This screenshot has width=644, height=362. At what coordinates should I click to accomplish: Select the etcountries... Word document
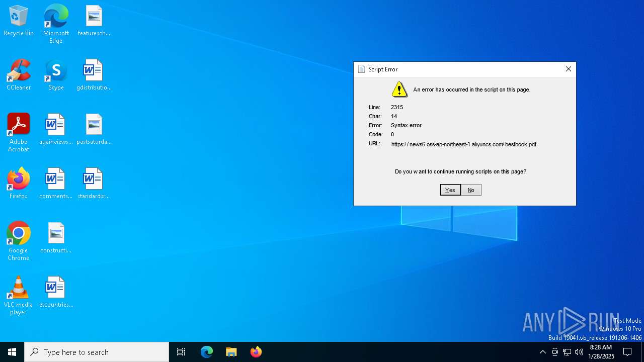point(56,292)
